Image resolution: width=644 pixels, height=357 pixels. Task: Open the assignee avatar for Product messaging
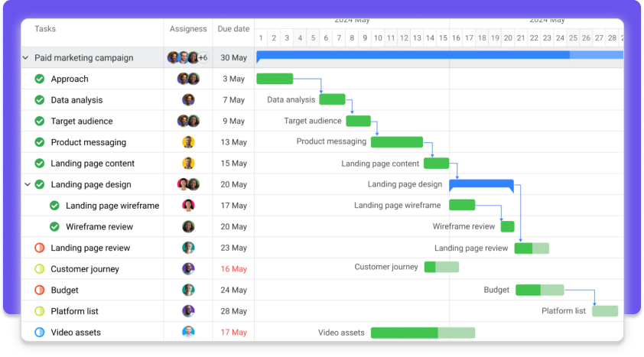tap(188, 142)
